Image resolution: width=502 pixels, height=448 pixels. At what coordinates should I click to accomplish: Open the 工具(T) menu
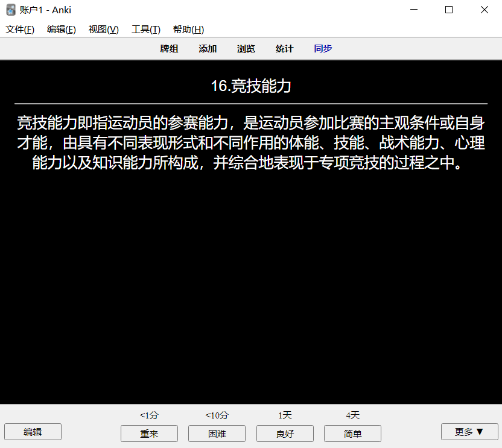click(145, 30)
